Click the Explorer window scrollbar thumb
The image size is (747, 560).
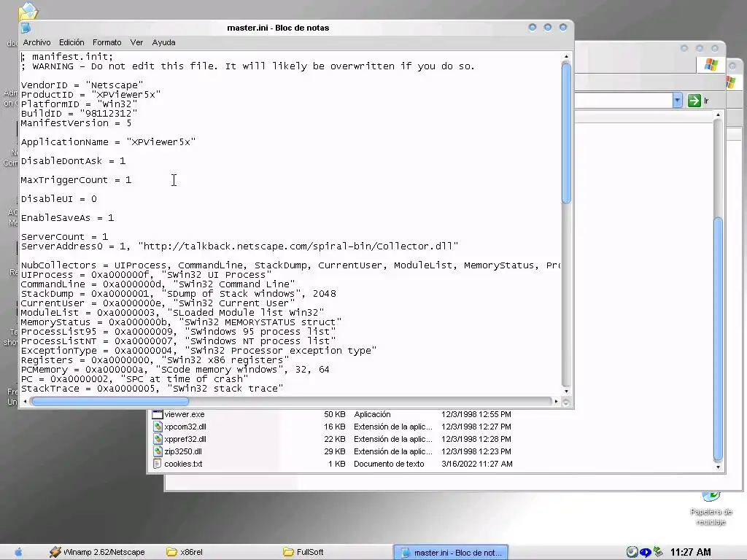click(x=718, y=339)
